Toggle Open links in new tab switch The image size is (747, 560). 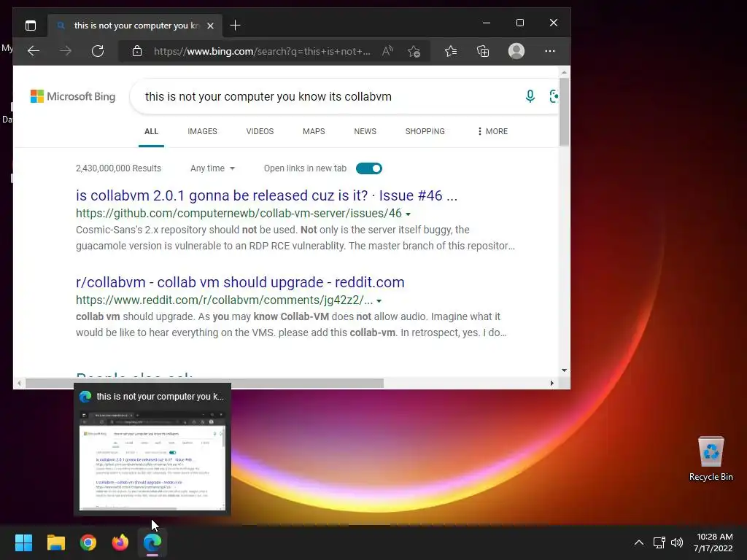tap(368, 168)
